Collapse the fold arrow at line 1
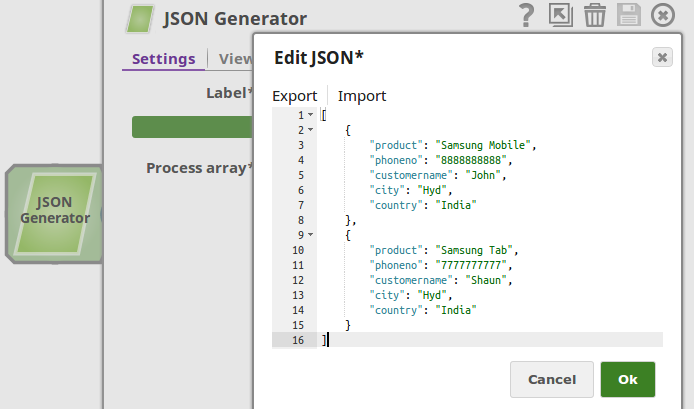 [x=311, y=115]
